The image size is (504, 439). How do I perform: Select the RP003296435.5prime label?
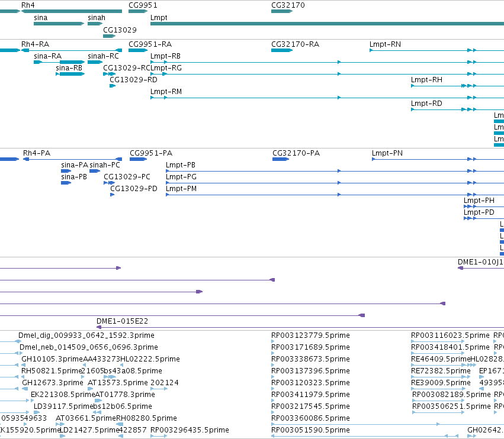[190, 430]
